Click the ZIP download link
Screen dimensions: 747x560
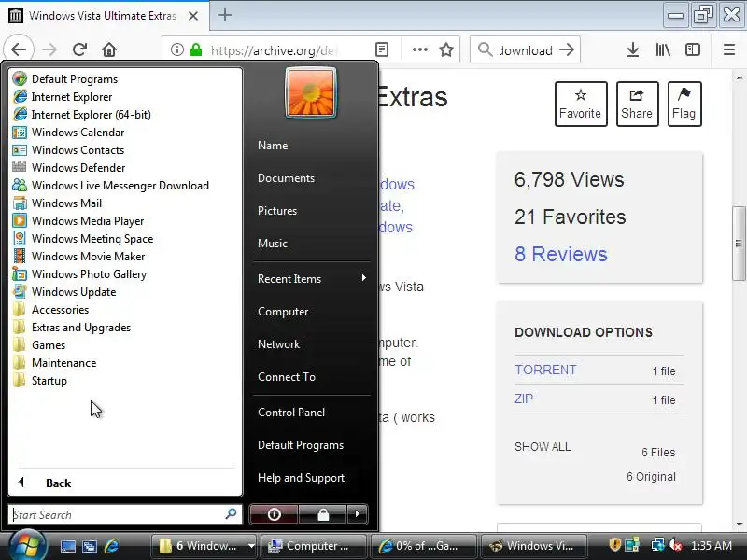[524, 399]
